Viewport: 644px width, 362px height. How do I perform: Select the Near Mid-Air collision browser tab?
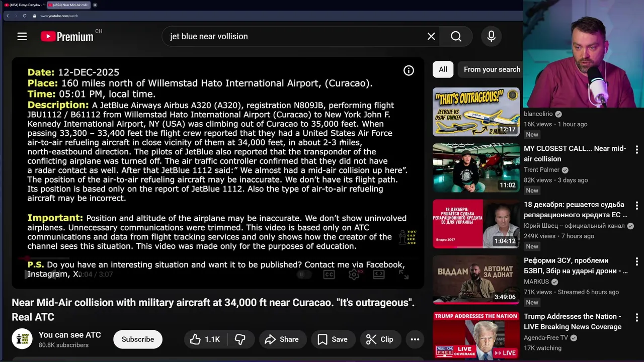click(x=68, y=5)
